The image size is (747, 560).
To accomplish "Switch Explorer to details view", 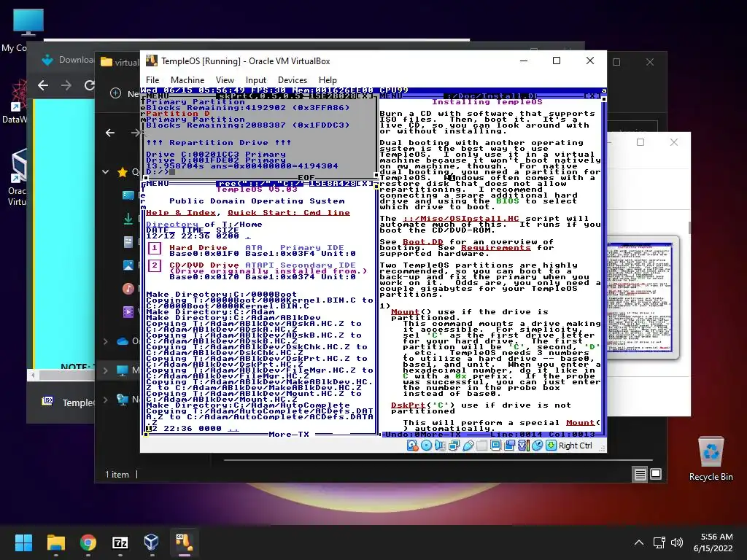I will pyautogui.click(x=640, y=474).
